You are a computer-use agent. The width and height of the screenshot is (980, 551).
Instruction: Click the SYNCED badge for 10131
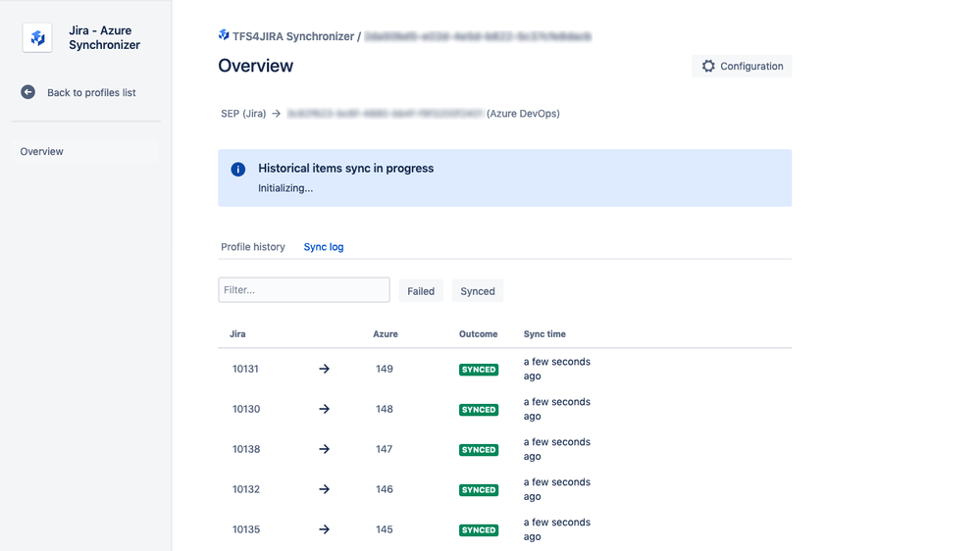(479, 370)
